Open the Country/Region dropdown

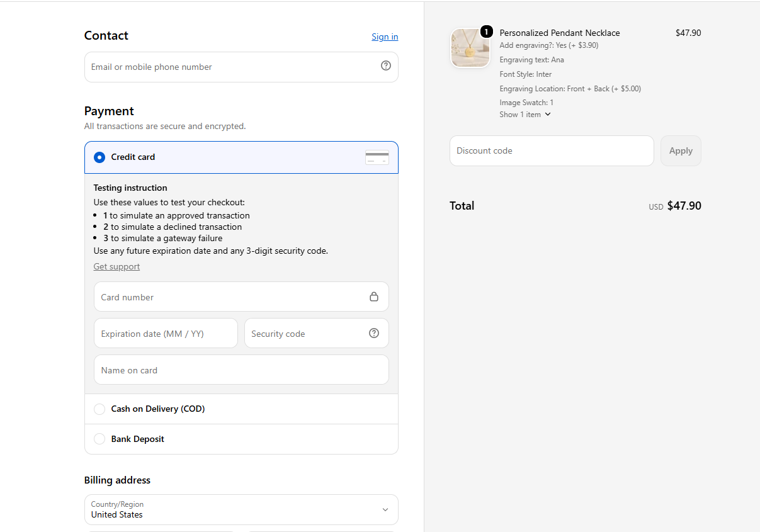(241, 509)
